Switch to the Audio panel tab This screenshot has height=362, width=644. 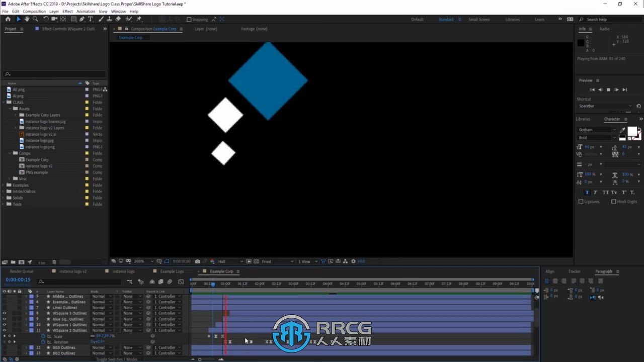pyautogui.click(x=604, y=29)
